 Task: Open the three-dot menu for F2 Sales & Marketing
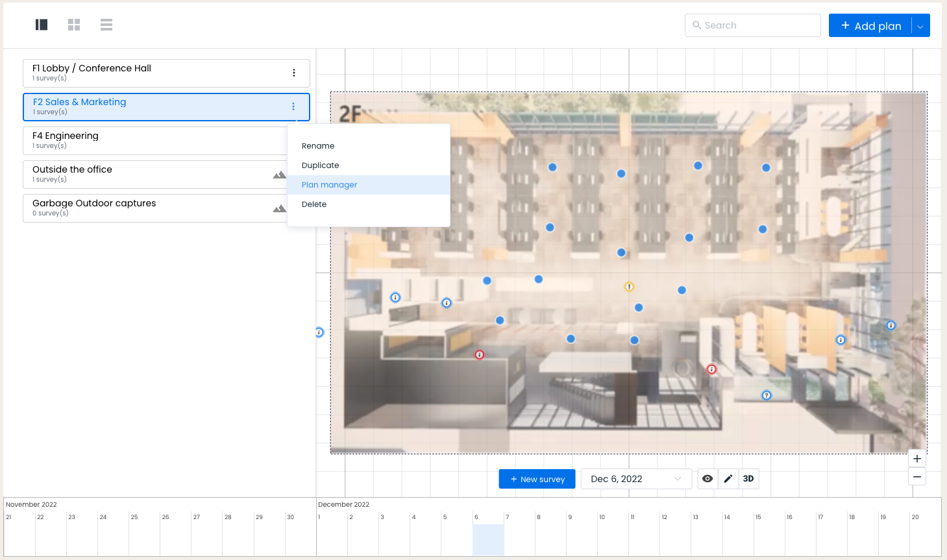(293, 106)
